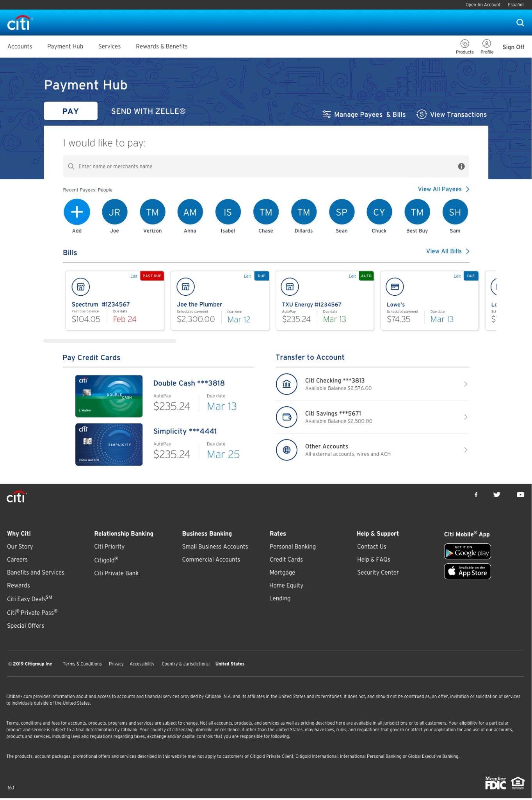
Task: Click the payee name search field
Action: pyautogui.click(x=266, y=166)
